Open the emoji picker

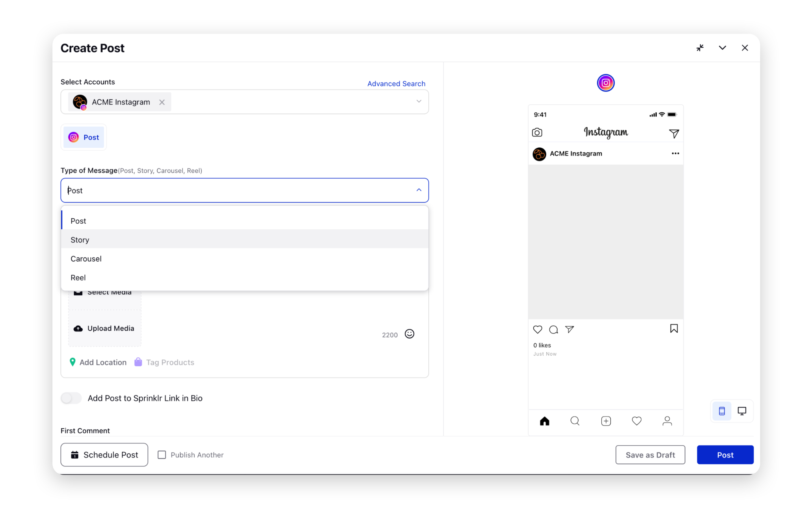409,334
